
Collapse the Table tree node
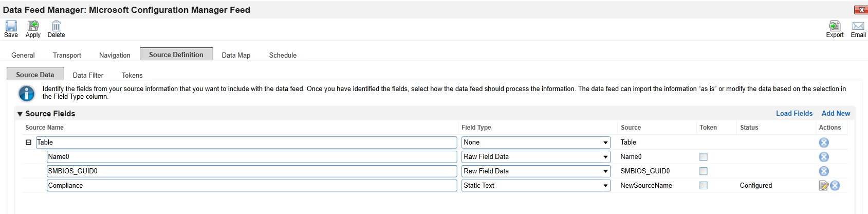29,142
